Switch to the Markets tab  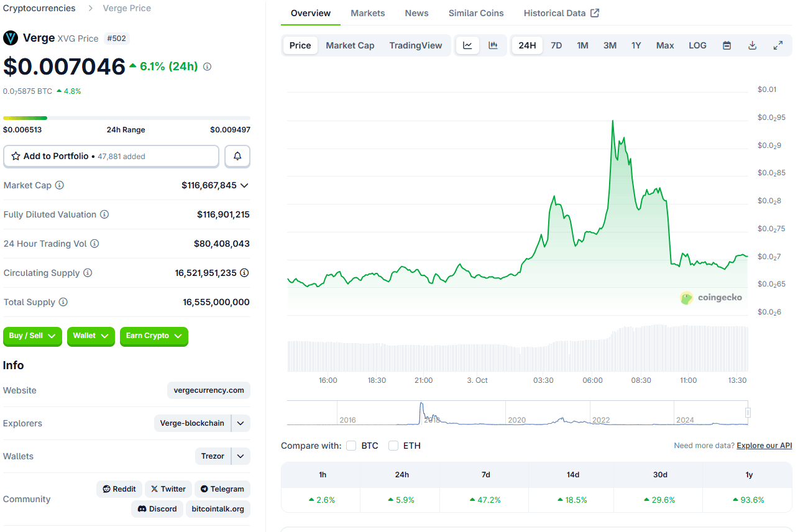(367, 13)
